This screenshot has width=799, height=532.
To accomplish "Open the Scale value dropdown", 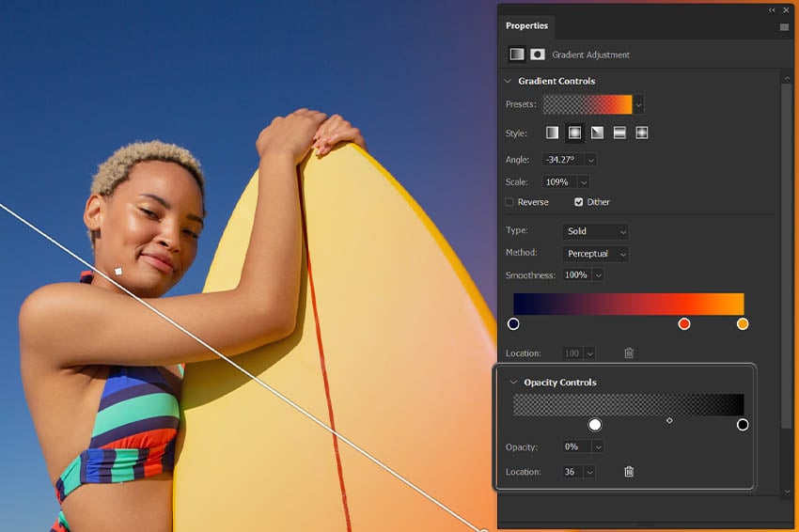I will coord(584,182).
